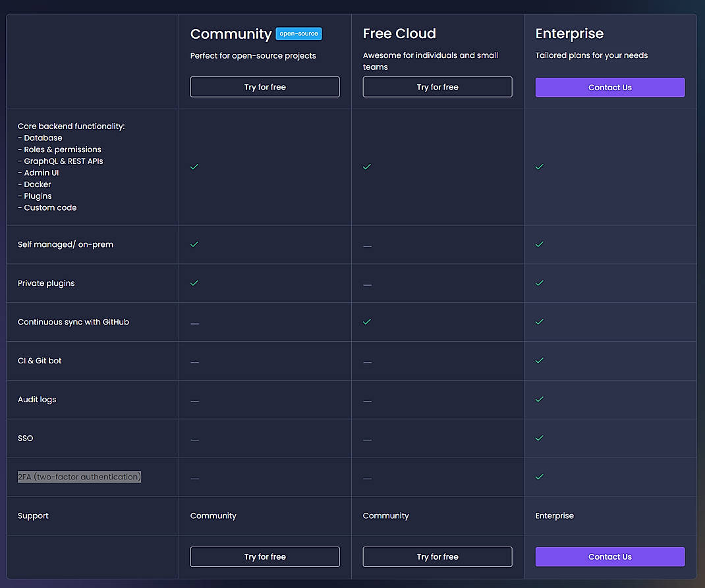Click the 'Private plugins' row label
705x588 pixels.
(x=46, y=283)
